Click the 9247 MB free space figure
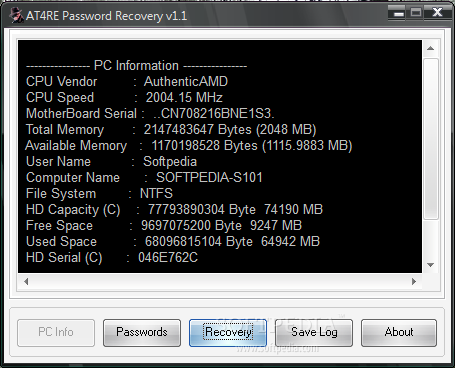Image resolution: width=455 pixels, height=368 pixels. pos(276,226)
